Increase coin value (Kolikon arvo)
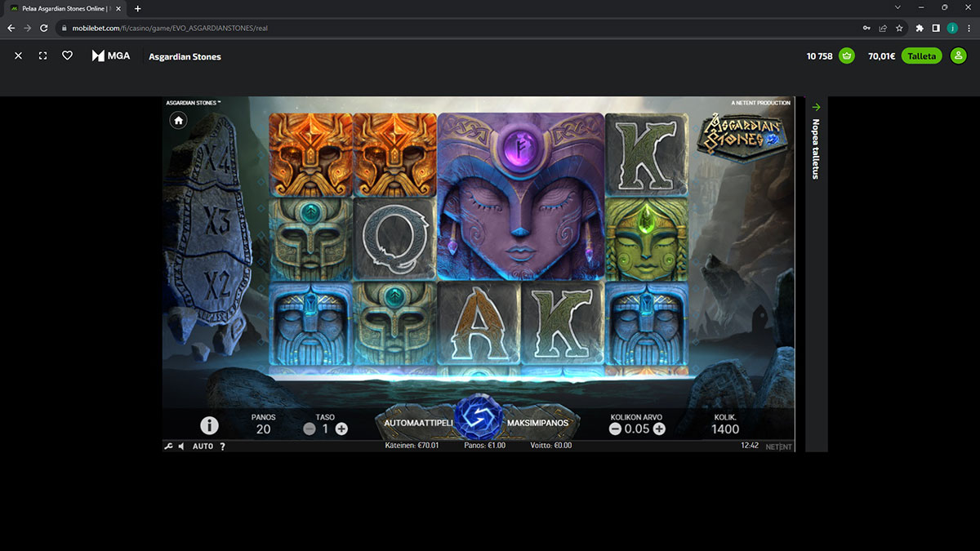The width and height of the screenshot is (980, 551). 659,429
